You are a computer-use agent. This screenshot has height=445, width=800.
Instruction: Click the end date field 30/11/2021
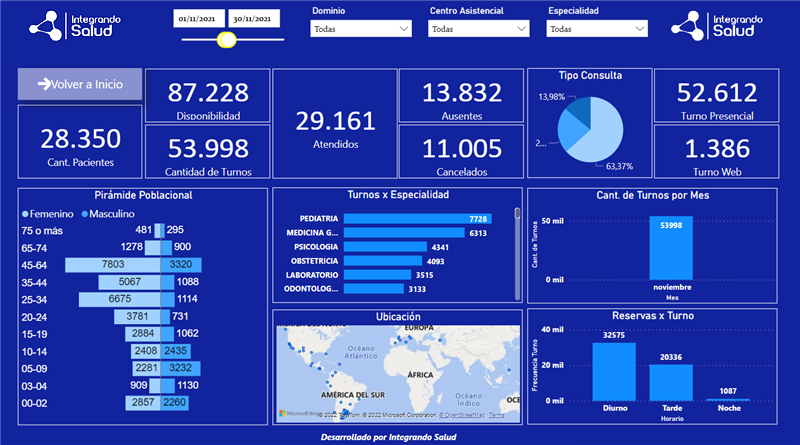pyautogui.click(x=254, y=19)
